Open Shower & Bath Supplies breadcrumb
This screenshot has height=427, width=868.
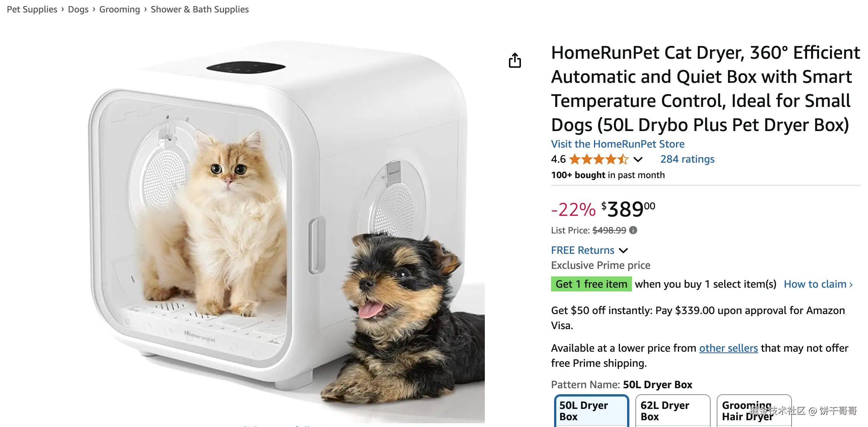(200, 9)
